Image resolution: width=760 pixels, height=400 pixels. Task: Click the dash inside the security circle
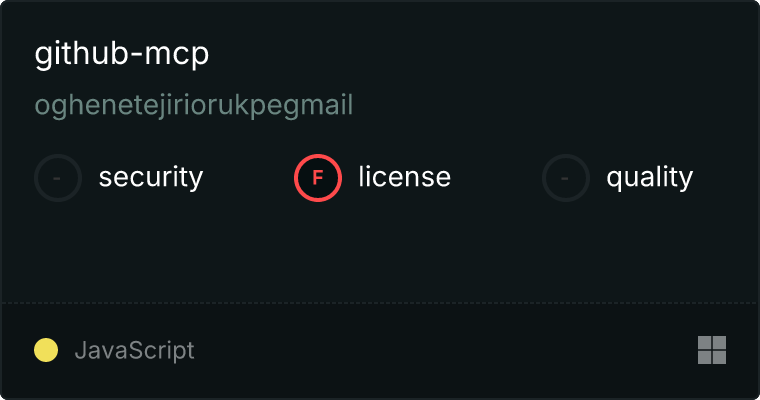coord(57,178)
